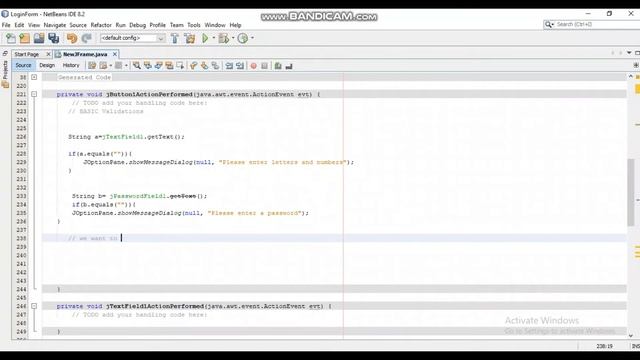Open the File menu
Viewport: 640px width, 360px height.
6,25
